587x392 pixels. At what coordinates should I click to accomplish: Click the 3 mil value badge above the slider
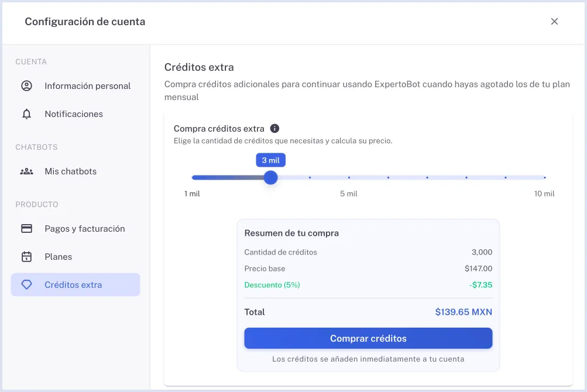coord(270,160)
